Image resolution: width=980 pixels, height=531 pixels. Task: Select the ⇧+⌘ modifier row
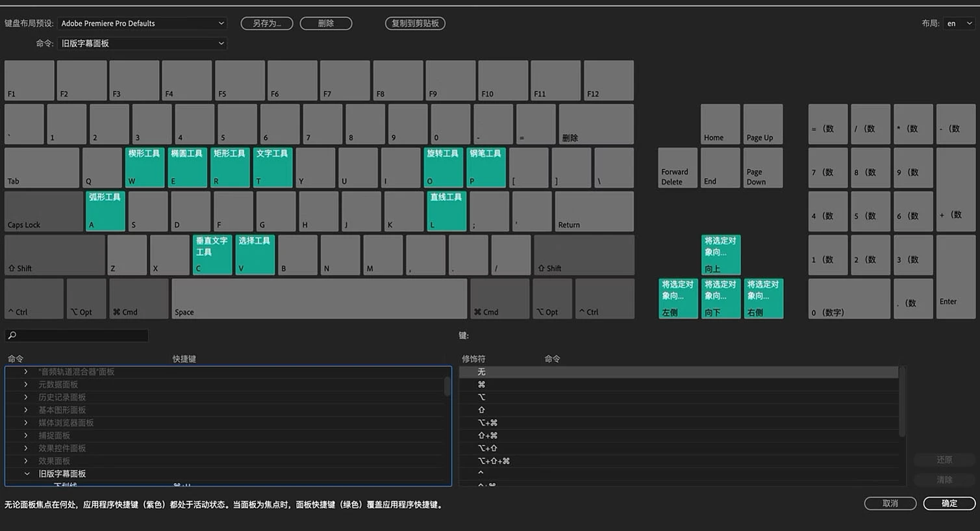(679, 435)
